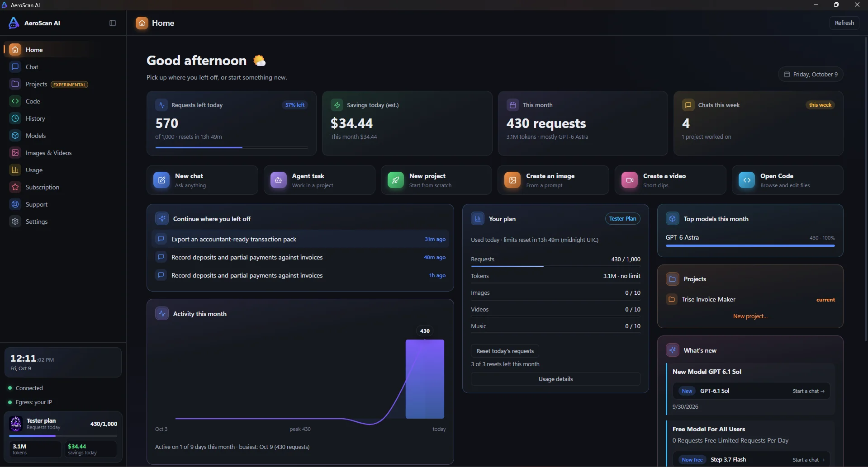868x467 pixels.
Task: Click the Requests left today progress bar
Action: click(232, 147)
